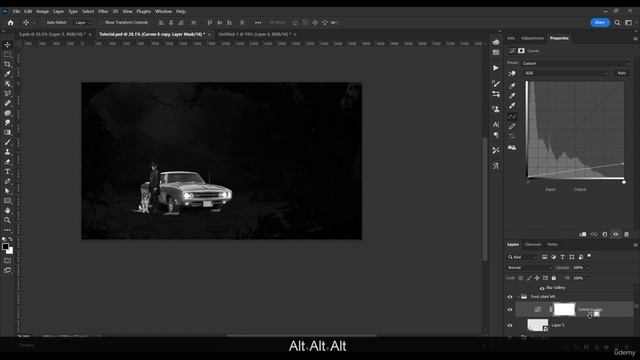
Task: Pick the gray point eyedropper in Curves
Action: (512, 96)
